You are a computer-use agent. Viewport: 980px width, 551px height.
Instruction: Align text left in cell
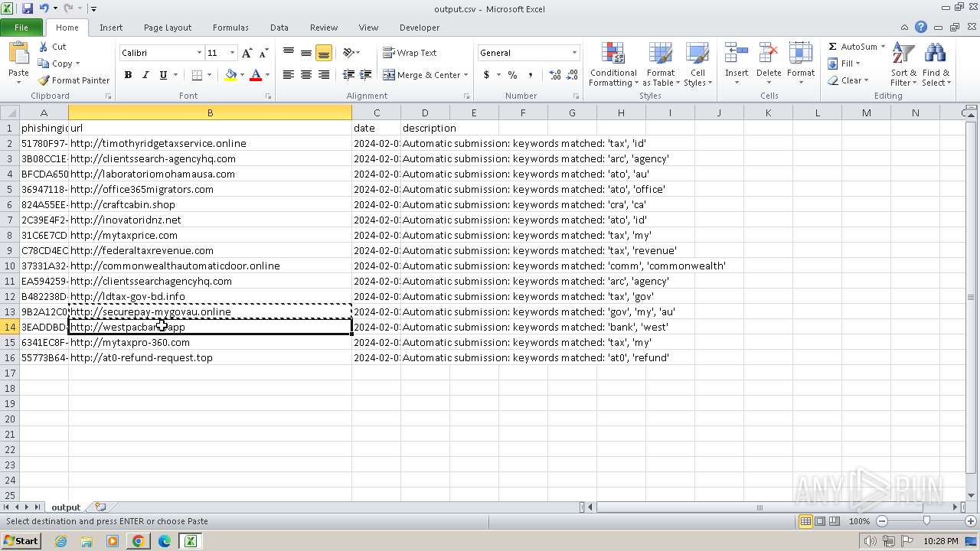(x=289, y=75)
